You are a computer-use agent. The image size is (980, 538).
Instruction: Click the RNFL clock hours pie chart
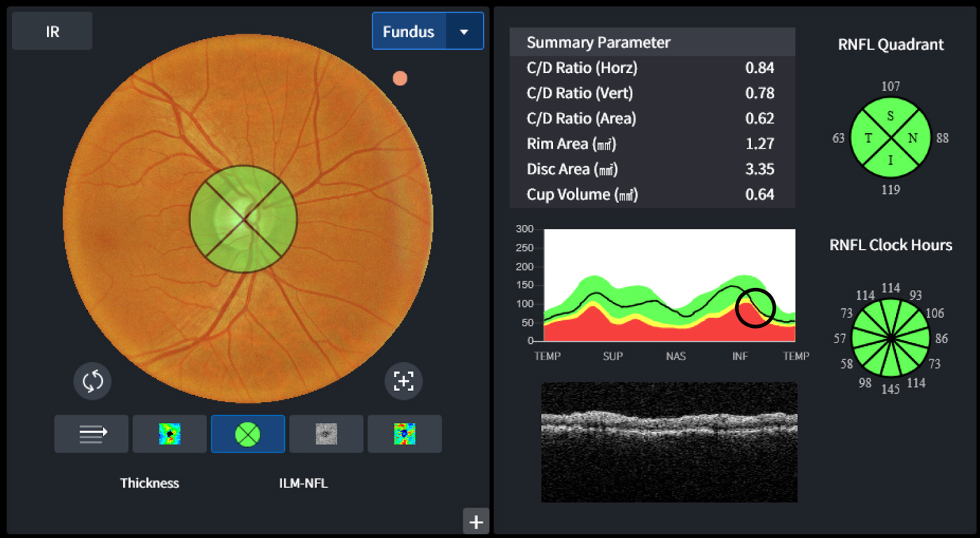(x=890, y=338)
